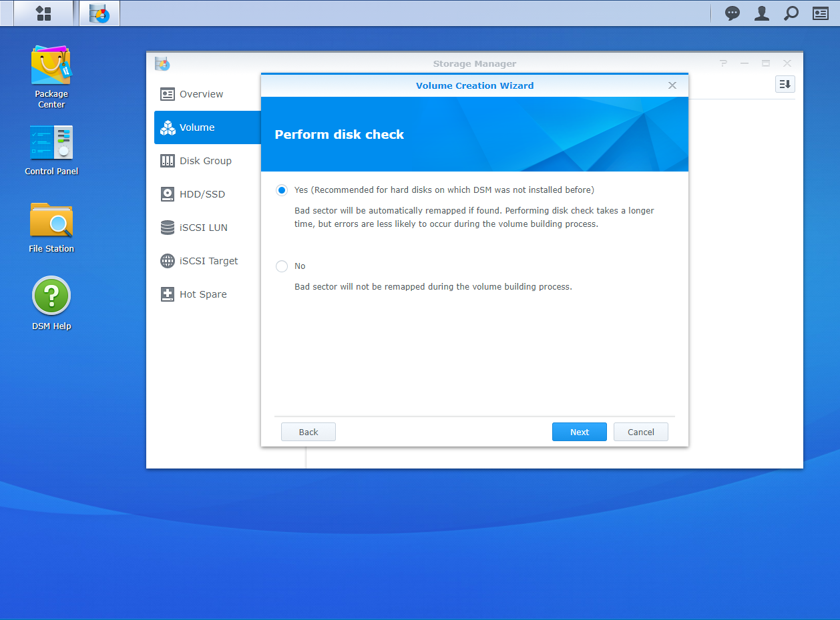Open the Main Menu grid icon
The width and height of the screenshot is (840, 620).
click(43, 13)
